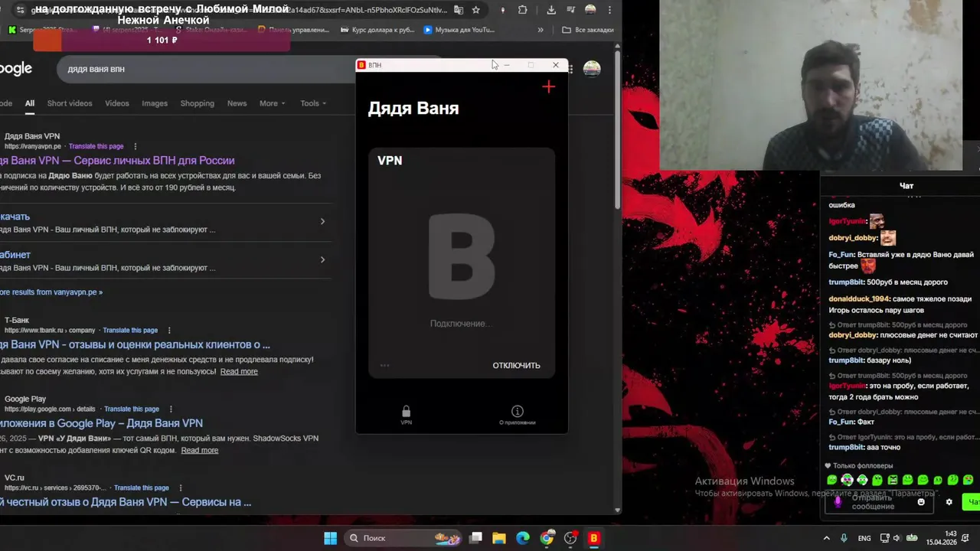Click ENG language indicator in taskbar
980x551 pixels.
tap(864, 538)
